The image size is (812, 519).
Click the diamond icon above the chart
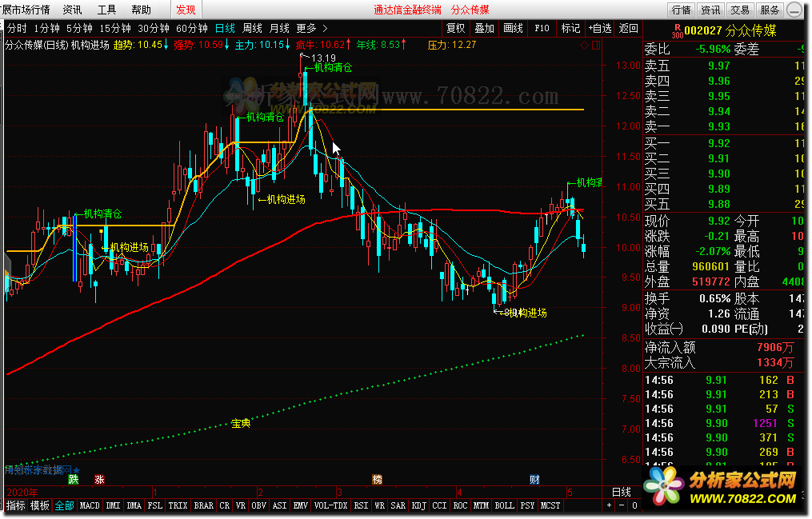(x=584, y=45)
